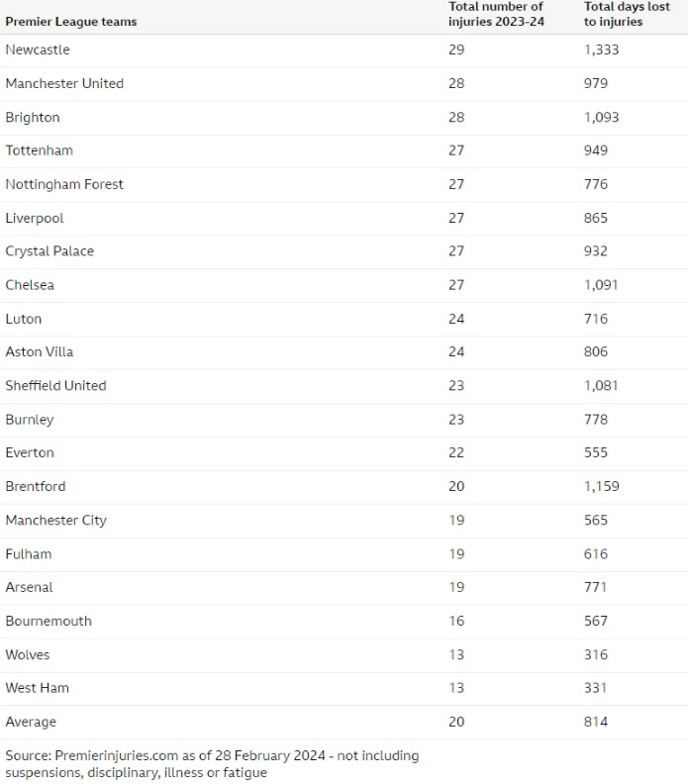Select the Newcastle team row

(344, 50)
